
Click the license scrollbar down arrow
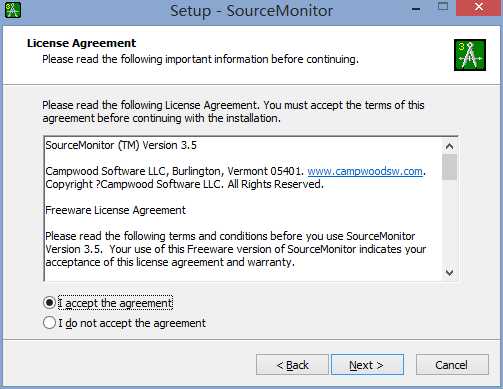pyautogui.click(x=449, y=273)
